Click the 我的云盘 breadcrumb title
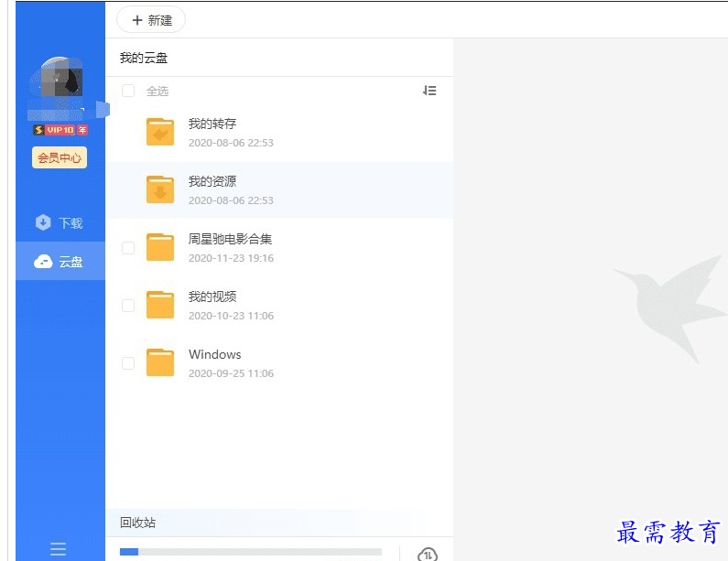The height and width of the screenshot is (561, 728). pyautogui.click(x=144, y=58)
